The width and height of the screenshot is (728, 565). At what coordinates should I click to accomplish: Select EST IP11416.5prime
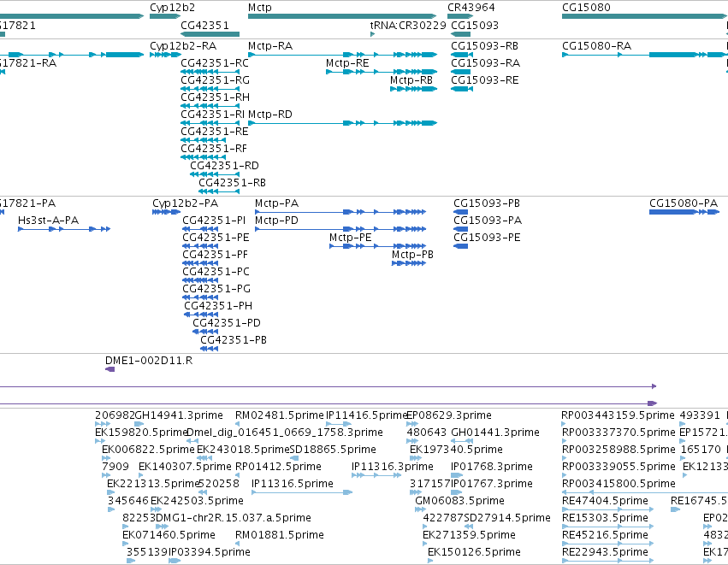366,415
